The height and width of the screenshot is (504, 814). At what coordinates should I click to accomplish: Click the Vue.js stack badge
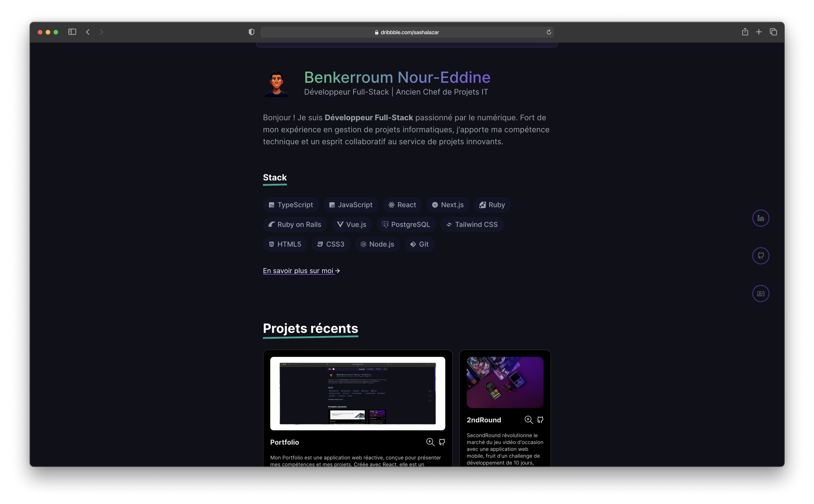[352, 224]
